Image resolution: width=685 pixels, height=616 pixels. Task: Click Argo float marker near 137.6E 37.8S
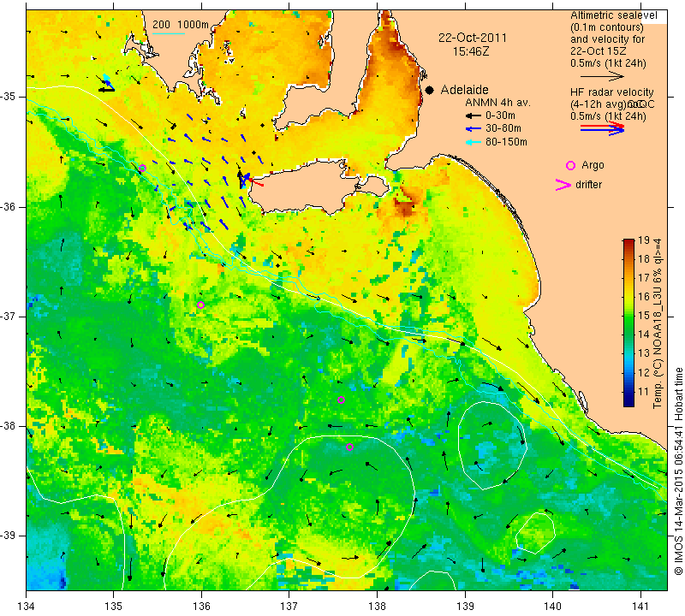click(x=341, y=400)
